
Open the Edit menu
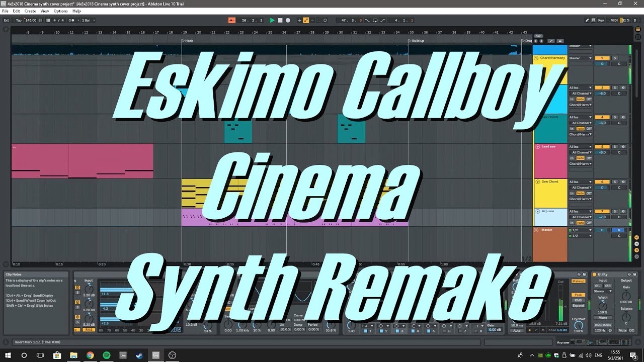[x=16, y=11]
